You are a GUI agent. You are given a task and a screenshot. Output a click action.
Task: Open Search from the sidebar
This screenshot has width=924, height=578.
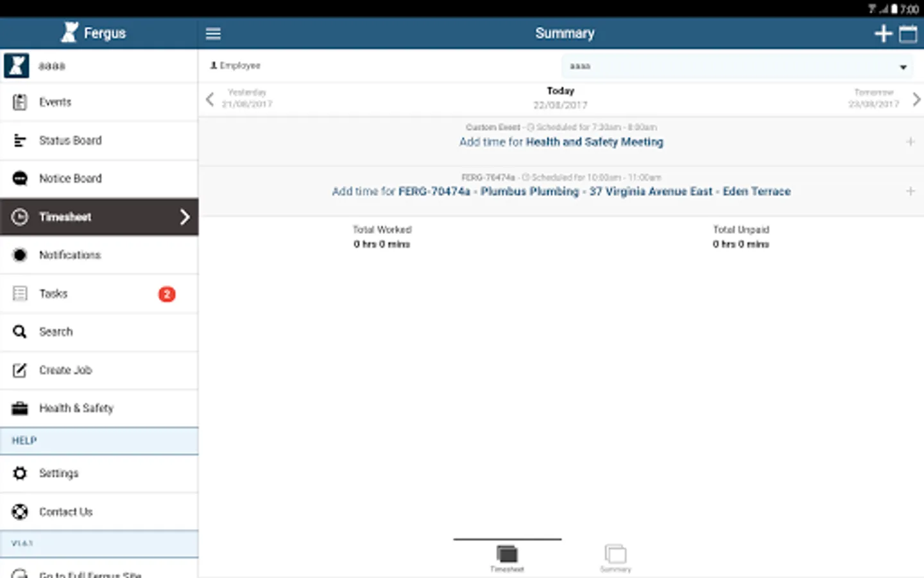pyautogui.click(x=56, y=331)
